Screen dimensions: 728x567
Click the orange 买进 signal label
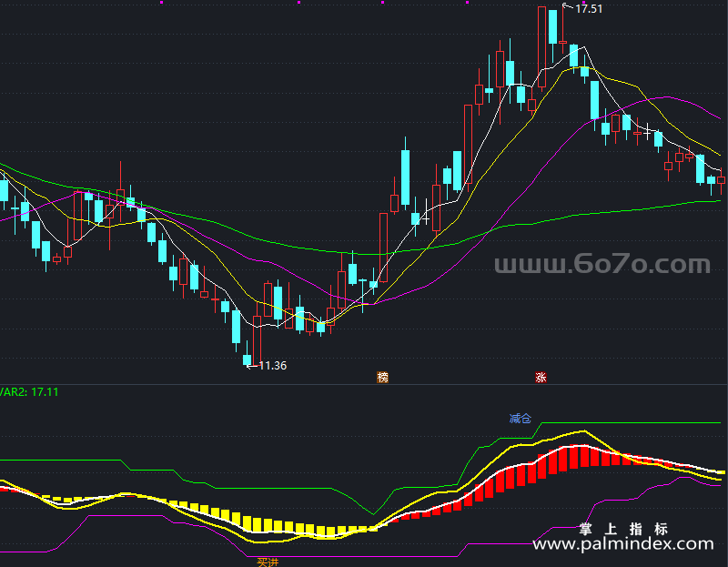pyautogui.click(x=268, y=562)
